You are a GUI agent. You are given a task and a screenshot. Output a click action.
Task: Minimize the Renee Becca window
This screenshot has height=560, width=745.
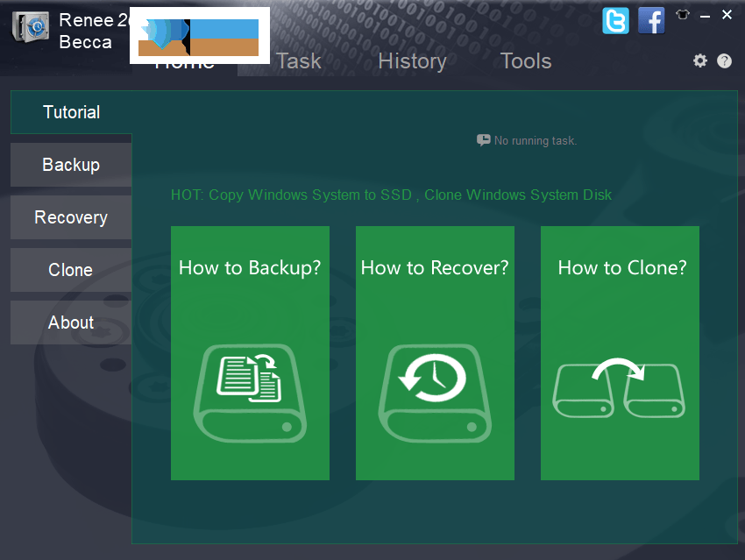click(705, 16)
